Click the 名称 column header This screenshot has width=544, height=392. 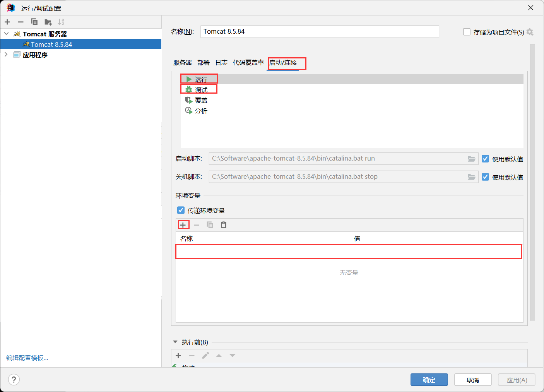coord(263,238)
